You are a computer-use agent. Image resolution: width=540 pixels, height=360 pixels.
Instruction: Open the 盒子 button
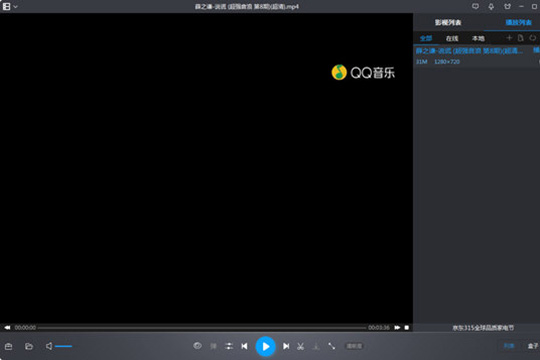pyautogui.click(x=533, y=346)
